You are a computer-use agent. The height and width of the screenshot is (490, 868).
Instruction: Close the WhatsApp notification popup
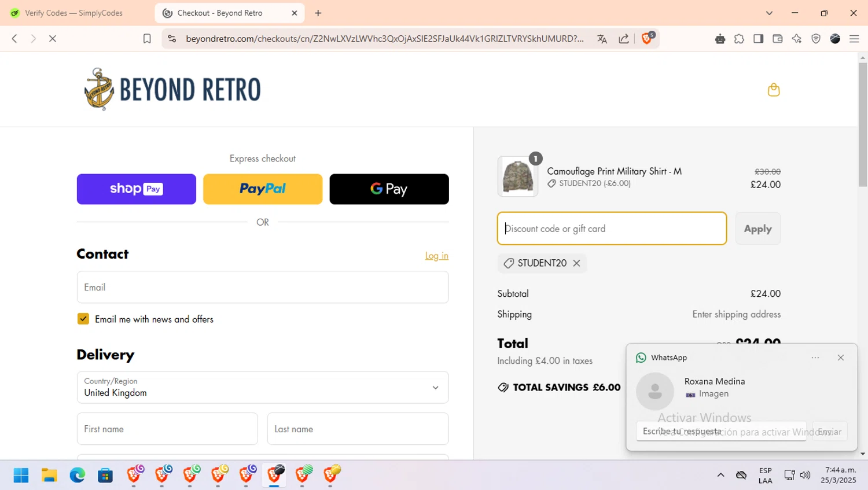point(841,358)
